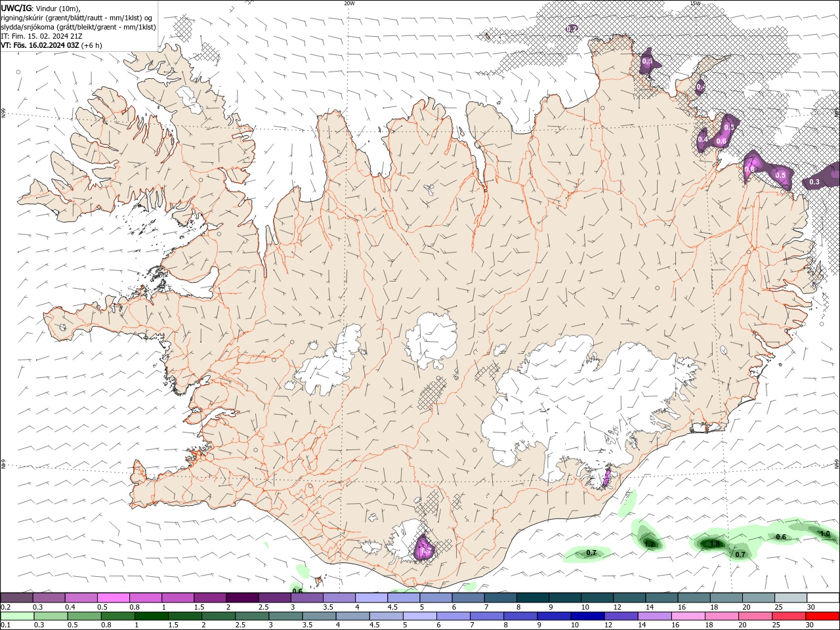The width and height of the screenshot is (840, 630).
Task: Click the 15W longitude label on the top edge
Action: [695, 3]
